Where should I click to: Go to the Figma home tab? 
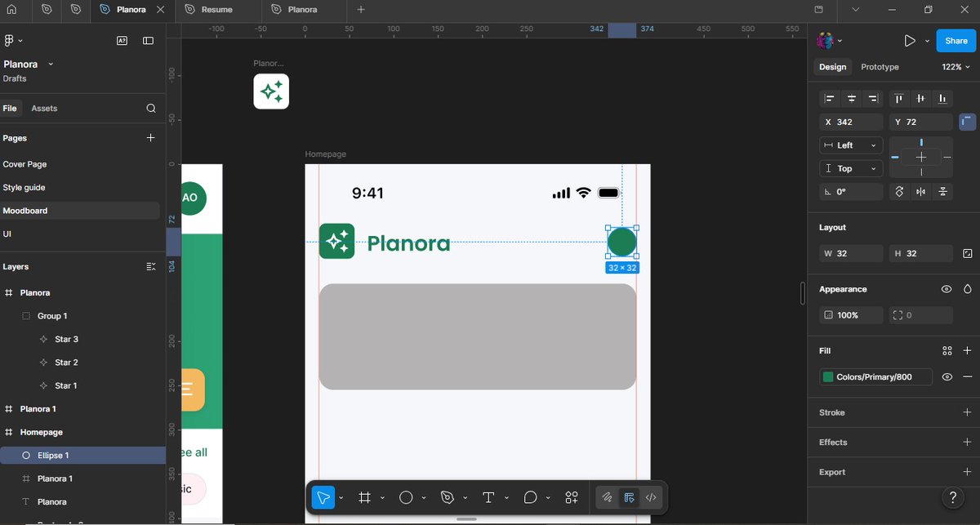pos(11,10)
